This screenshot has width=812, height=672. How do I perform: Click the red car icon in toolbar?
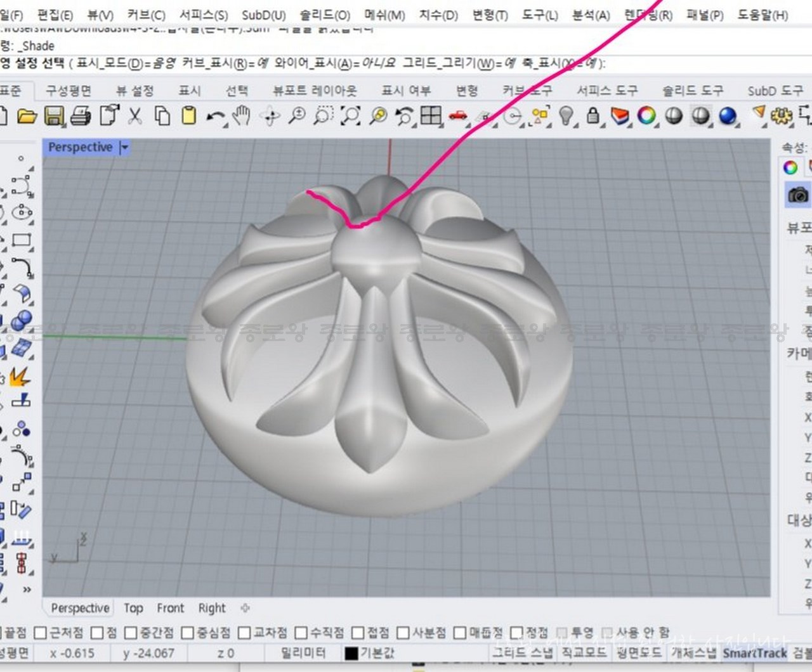pos(458,116)
